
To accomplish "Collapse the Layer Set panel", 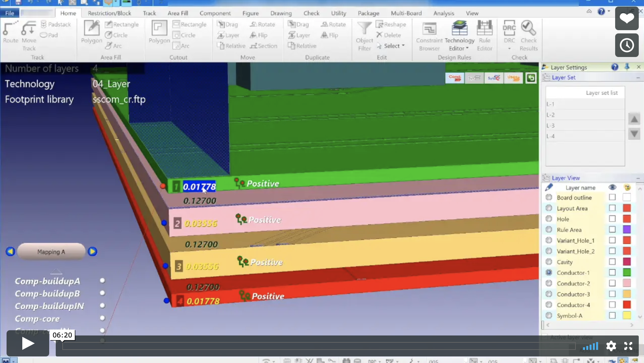I will coord(638,78).
